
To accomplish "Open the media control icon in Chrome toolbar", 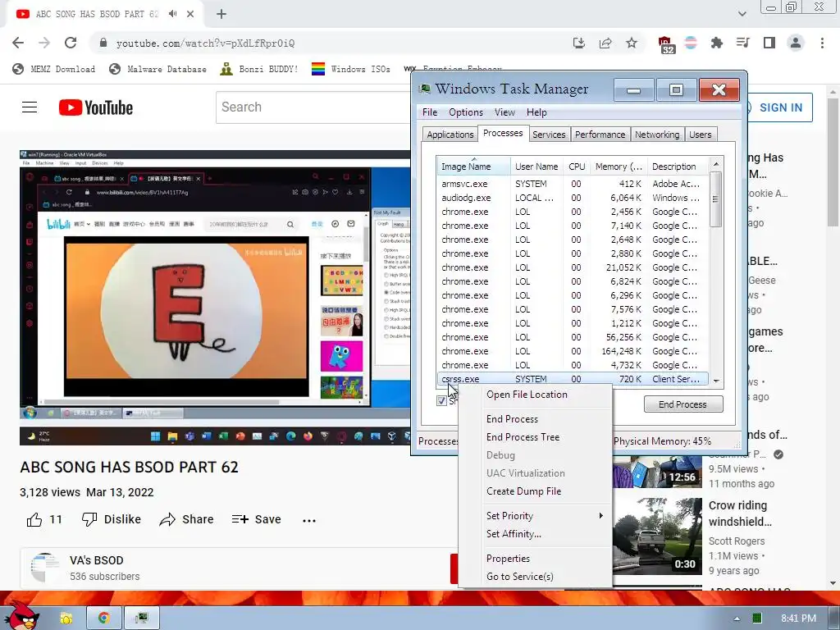I will point(742,43).
